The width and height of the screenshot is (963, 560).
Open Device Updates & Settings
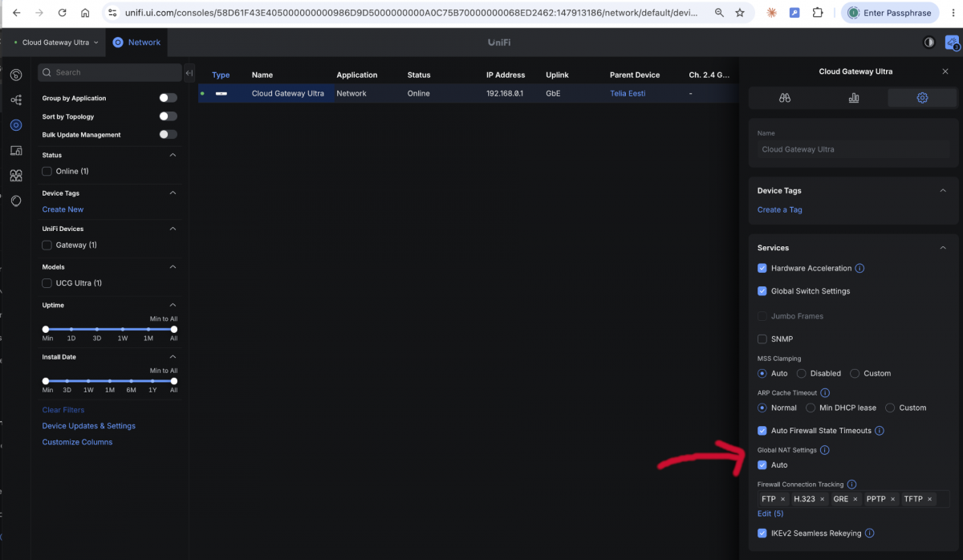pyautogui.click(x=89, y=426)
